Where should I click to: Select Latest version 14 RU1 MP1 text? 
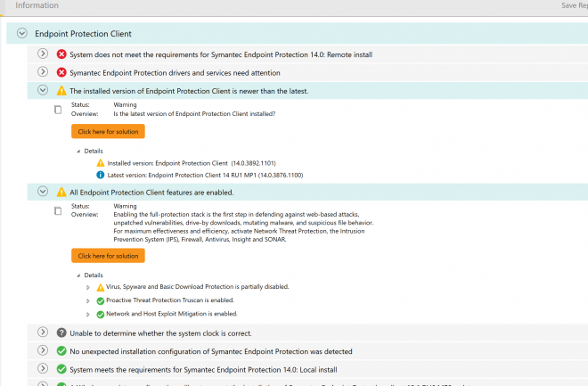click(205, 176)
